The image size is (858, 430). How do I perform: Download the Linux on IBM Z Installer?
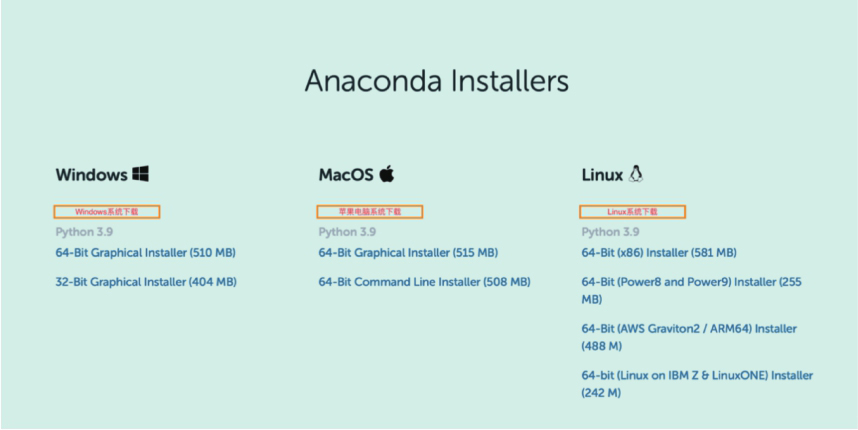point(697,384)
